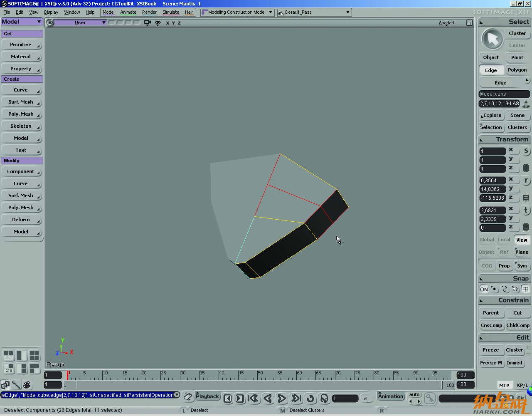
Task: Open the Render menu
Action: pyautogui.click(x=149, y=12)
